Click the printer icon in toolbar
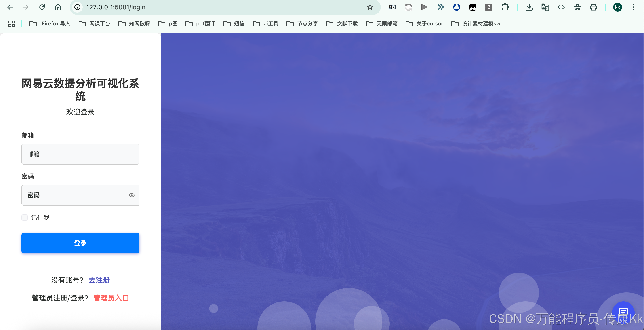 [593, 7]
